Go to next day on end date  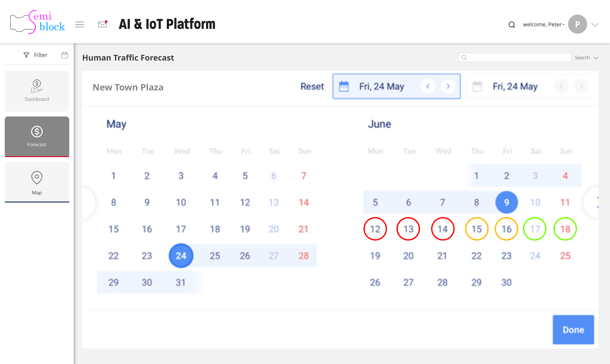581,86
